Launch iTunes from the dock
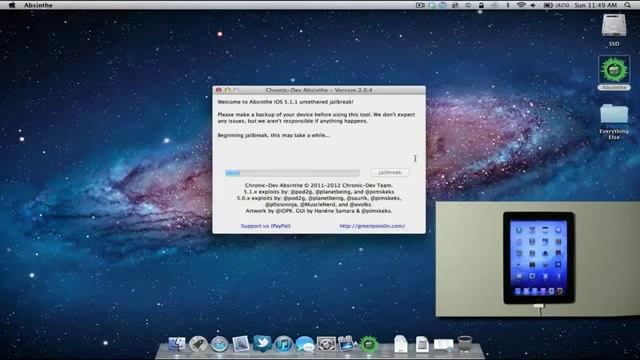 coord(283,344)
